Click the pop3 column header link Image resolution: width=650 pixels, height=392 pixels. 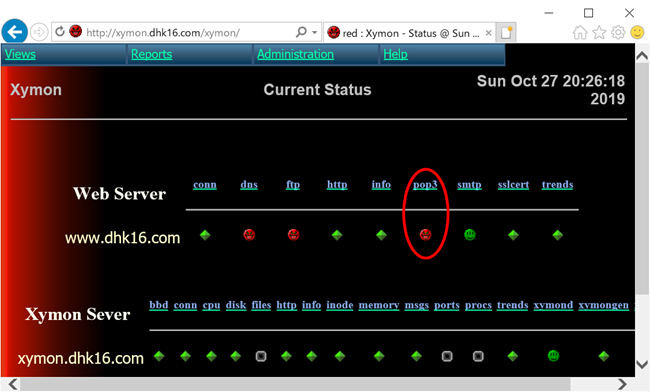425,185
